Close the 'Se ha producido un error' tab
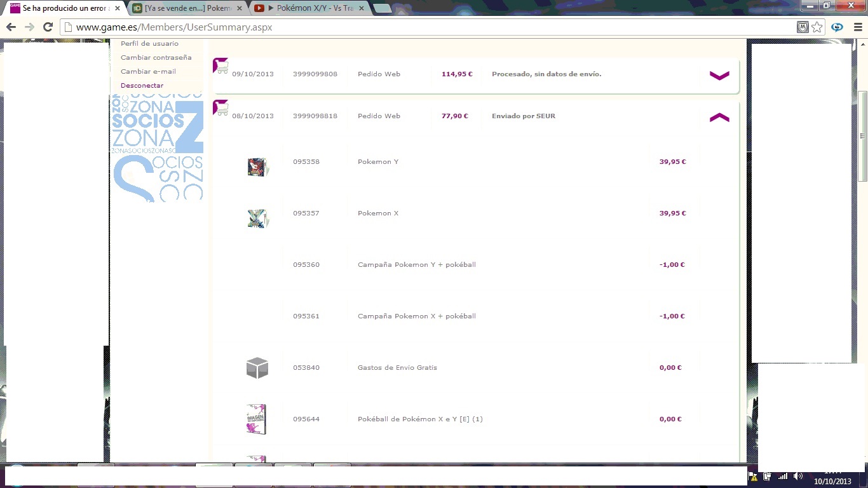The width and height of the screenshot is (868, 488). tap(117, 8)
